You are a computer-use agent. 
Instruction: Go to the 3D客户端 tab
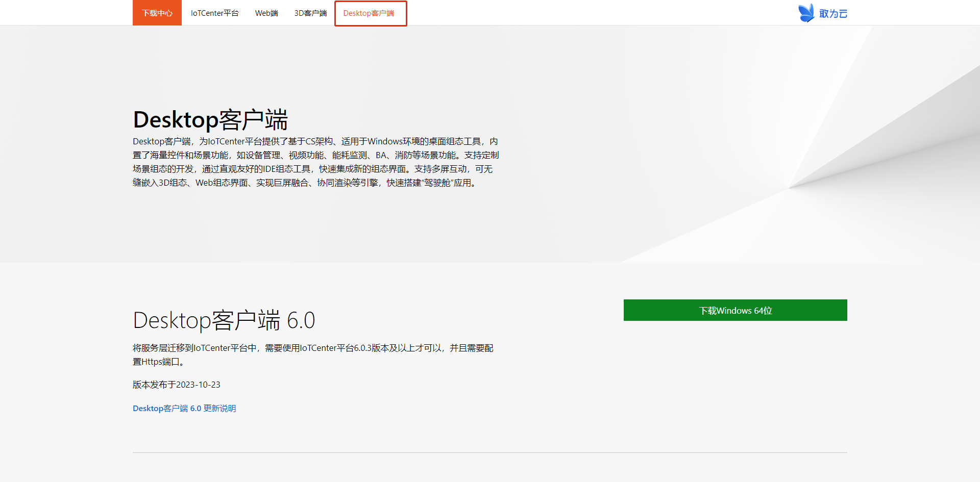coord(310,13)
